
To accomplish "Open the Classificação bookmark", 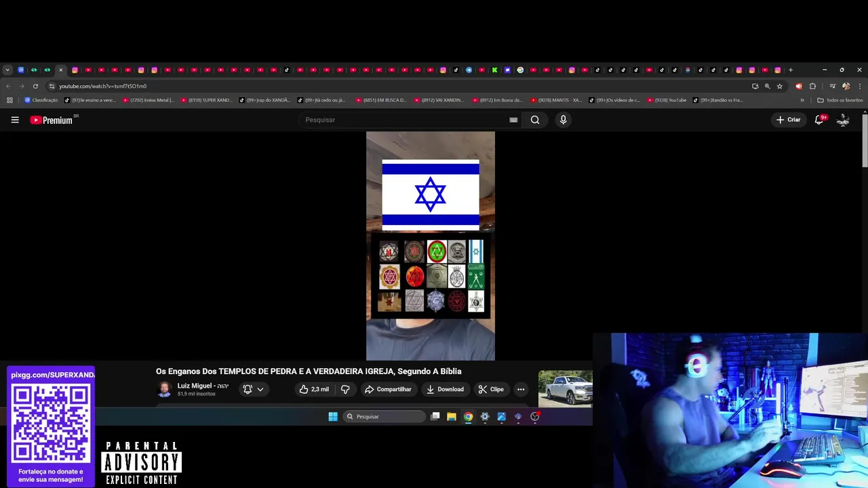I will pyautogui.click(x=41, y=100).
